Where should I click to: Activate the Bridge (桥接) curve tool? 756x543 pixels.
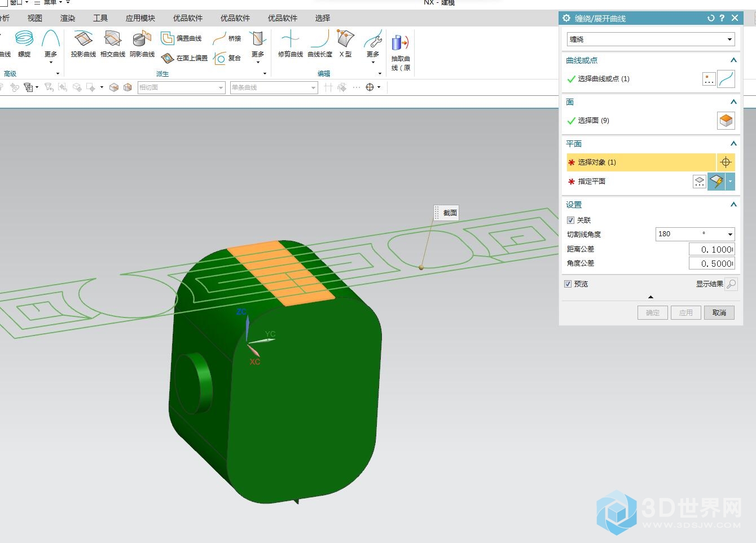[227, 38]
